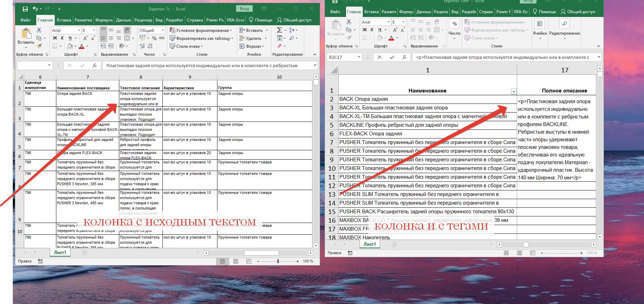The width and height of the screenshot is (644, 304).
Task: Click Помощн lightbulb in right Excel window
Action: click(544, 11)
